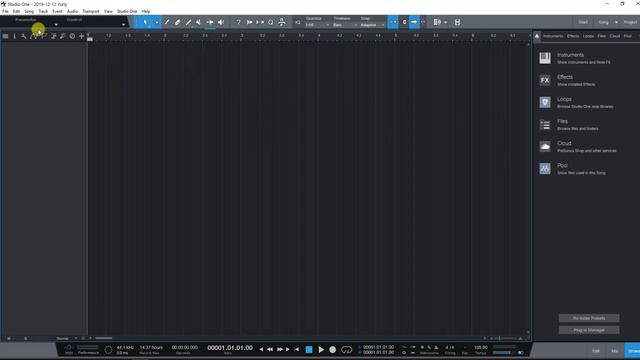Open the Normal track height dropdown
The width and height of the screenshot is (640, 360).
tap(66, 338)
